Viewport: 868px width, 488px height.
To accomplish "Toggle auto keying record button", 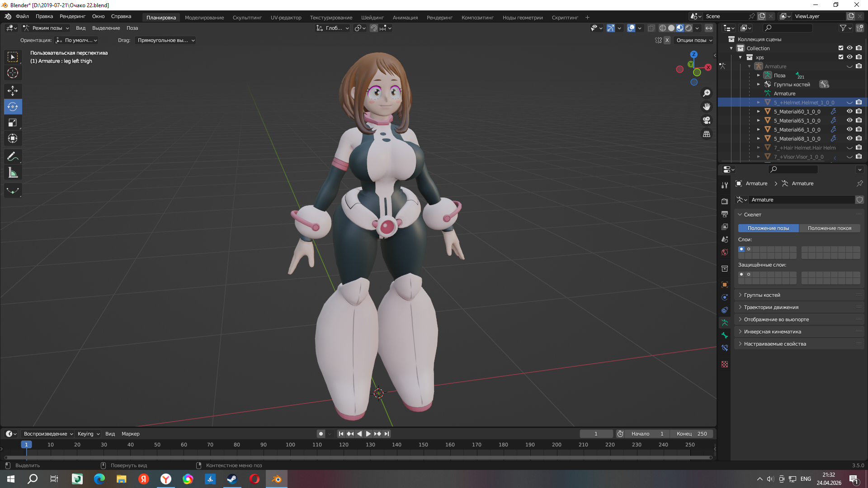I will click(x=321, y=434).
